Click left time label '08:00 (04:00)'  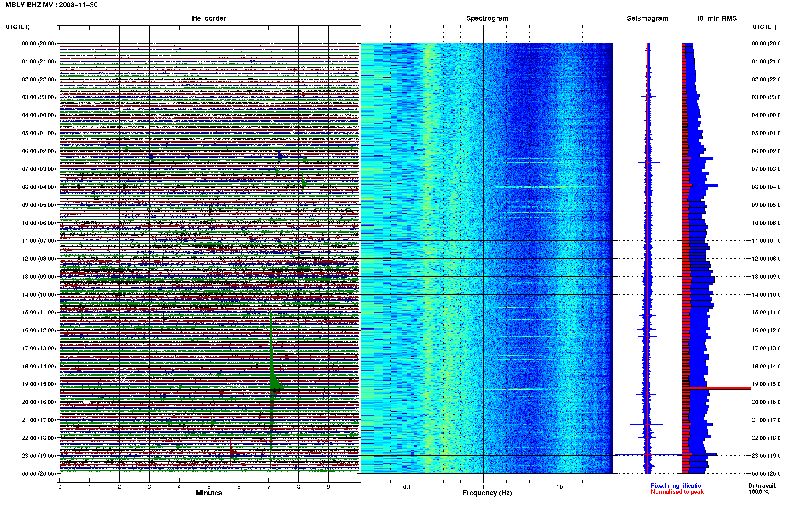click(39, 187)
